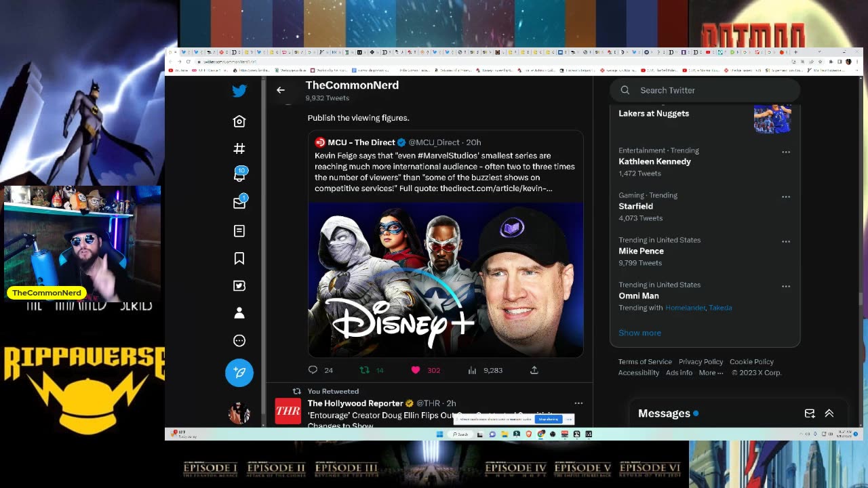This screenshot has height=488, width=868.
Task: Click the Takeda trending link
Action: tap(720, 308)
